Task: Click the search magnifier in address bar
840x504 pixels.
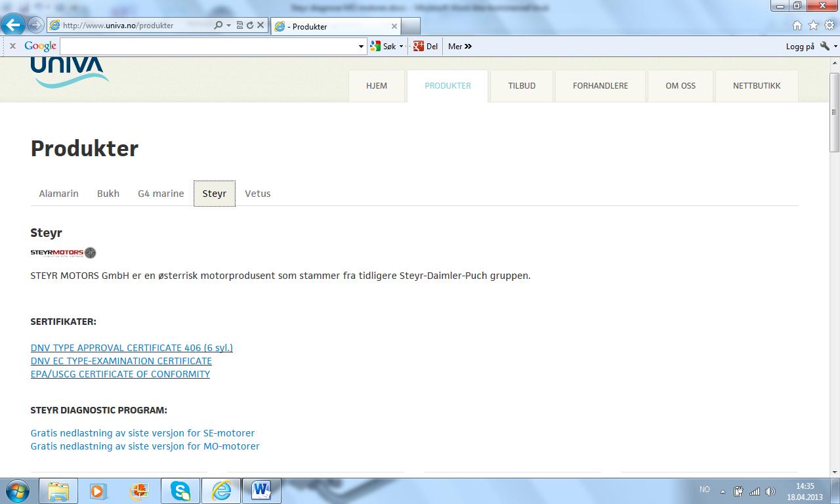Action: pyautogui.click(x=219, y=26)
